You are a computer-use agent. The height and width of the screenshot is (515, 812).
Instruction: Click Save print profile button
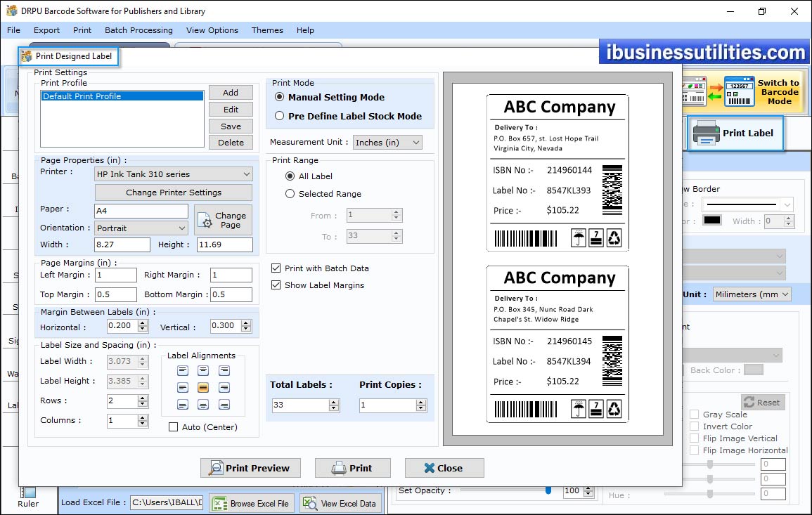[x=231, y=126]
